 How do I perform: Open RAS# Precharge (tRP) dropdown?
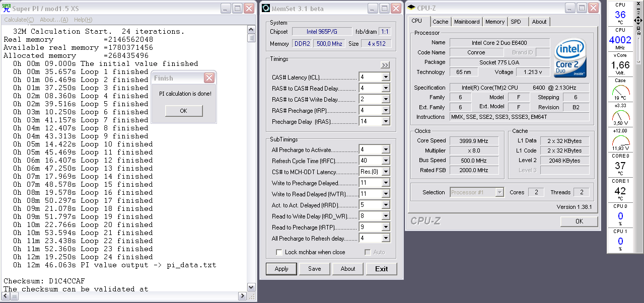386,110
